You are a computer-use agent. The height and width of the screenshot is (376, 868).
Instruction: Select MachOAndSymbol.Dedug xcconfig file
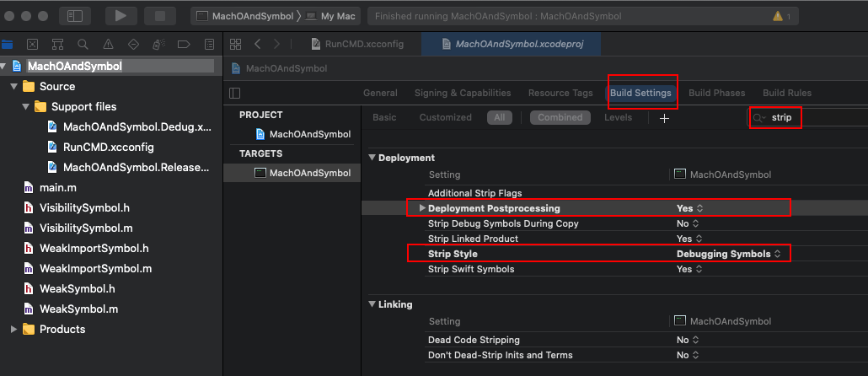130,126
